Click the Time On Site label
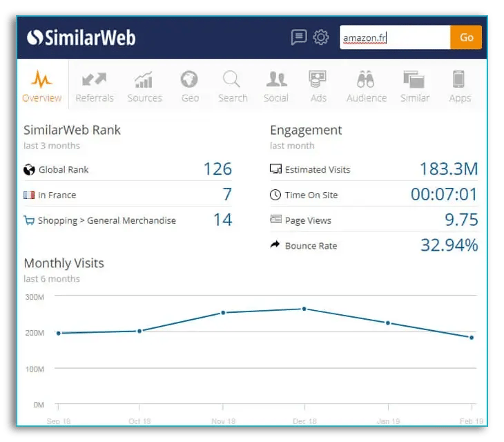The height and width of the screenshot is (442, 504). pyautogui.click(x=311, y=195)
